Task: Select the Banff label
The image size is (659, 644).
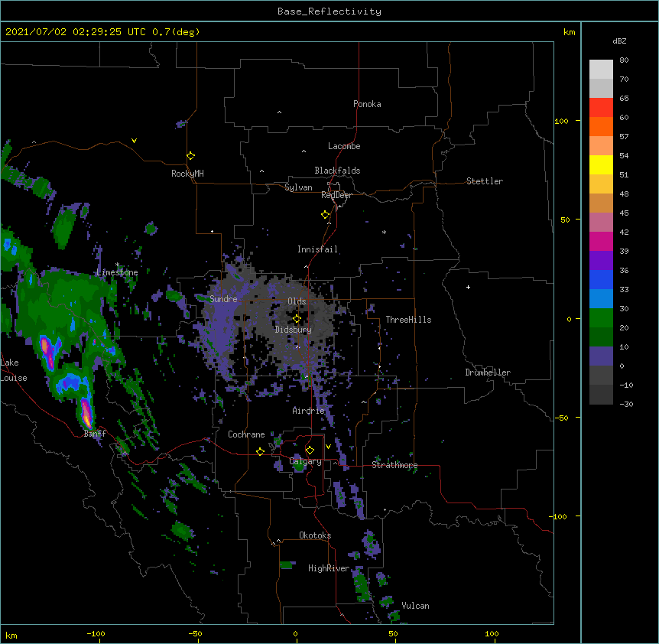Action: tap(95, 434)
